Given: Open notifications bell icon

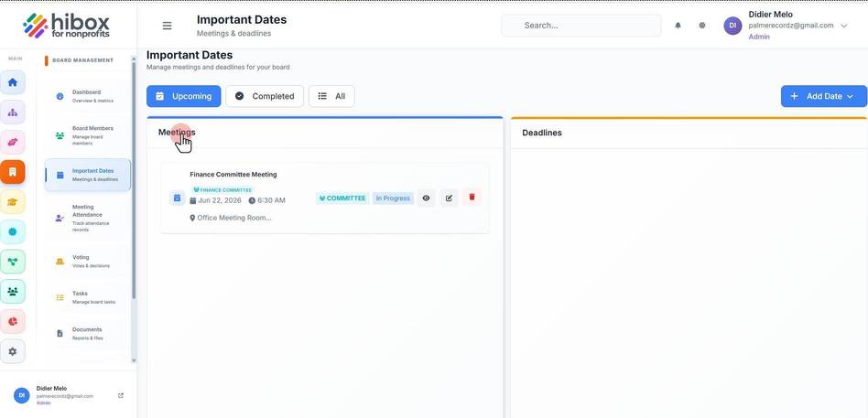Looking at the screenshot, I should click(678, 26).
